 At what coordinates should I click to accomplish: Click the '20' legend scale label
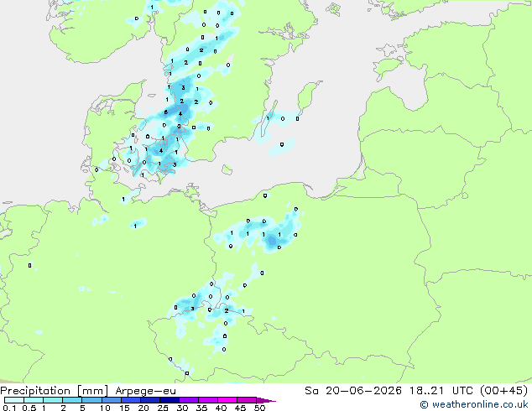point(143,408)
